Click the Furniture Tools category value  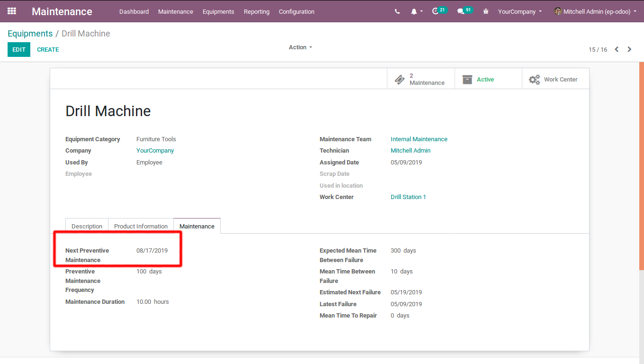156,139
